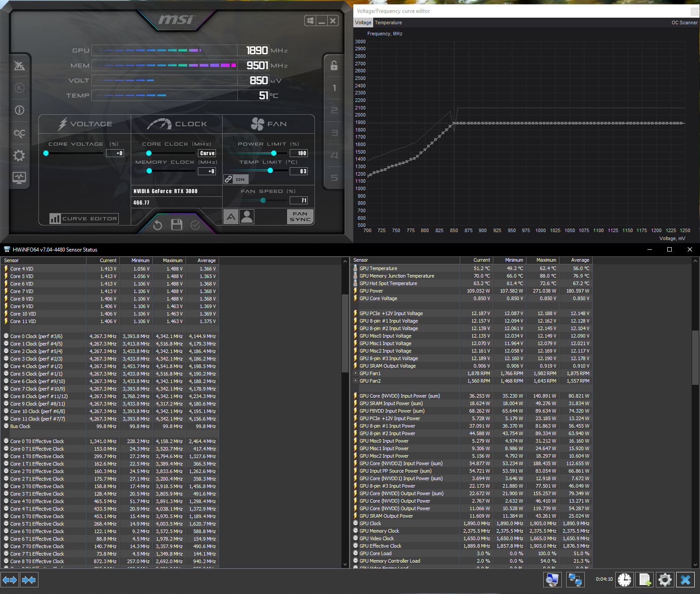Screen dimensions: 700x594
Task: Select profile slot 5
Action: tap(334, 178)
